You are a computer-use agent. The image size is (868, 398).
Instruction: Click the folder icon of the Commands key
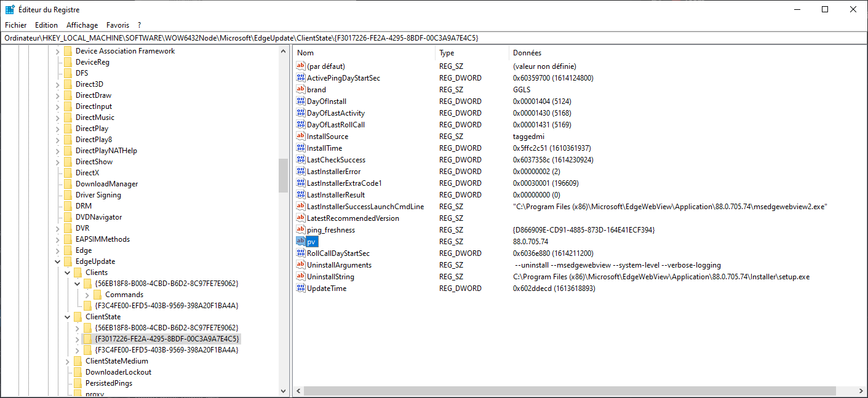[x=97, y=295]
